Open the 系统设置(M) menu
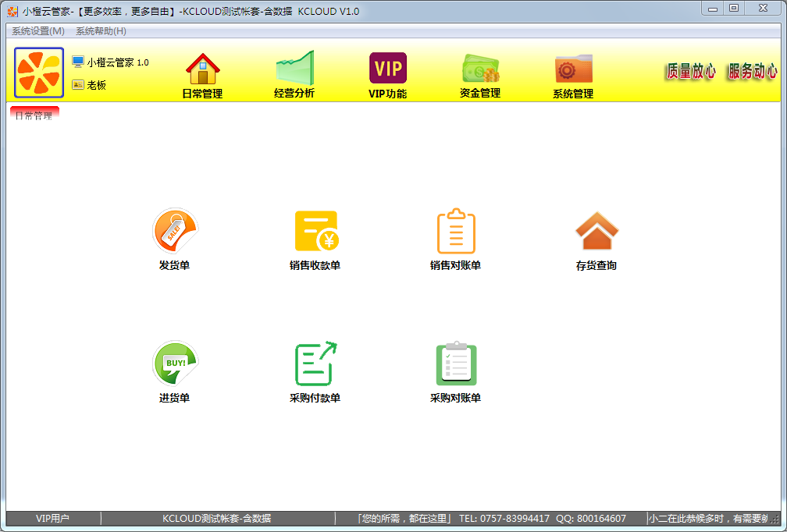The height and width of the screenshot is (532, 787). pyautogui.click(x=38, y=31)
